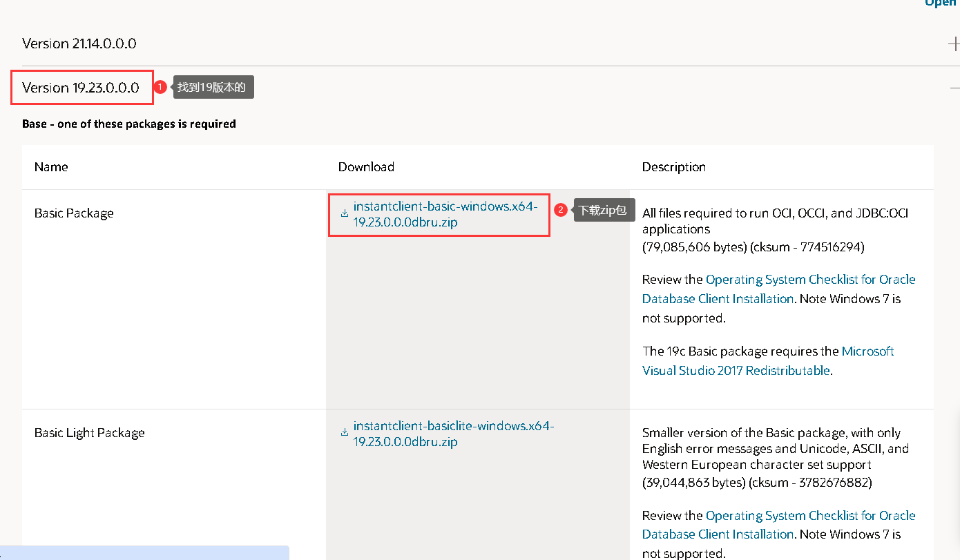Click the Name column header
Viewport: 960px width, 560px height.
51,167
